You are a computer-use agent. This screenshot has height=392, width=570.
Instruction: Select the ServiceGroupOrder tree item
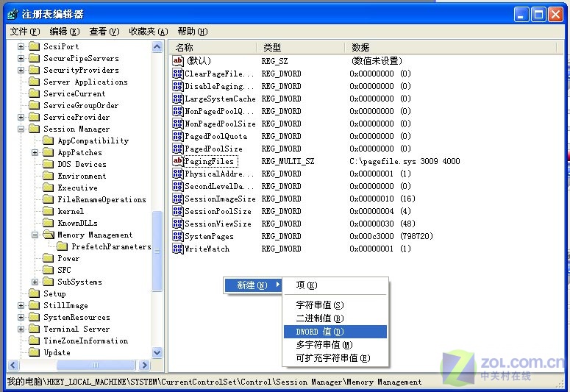81,105
